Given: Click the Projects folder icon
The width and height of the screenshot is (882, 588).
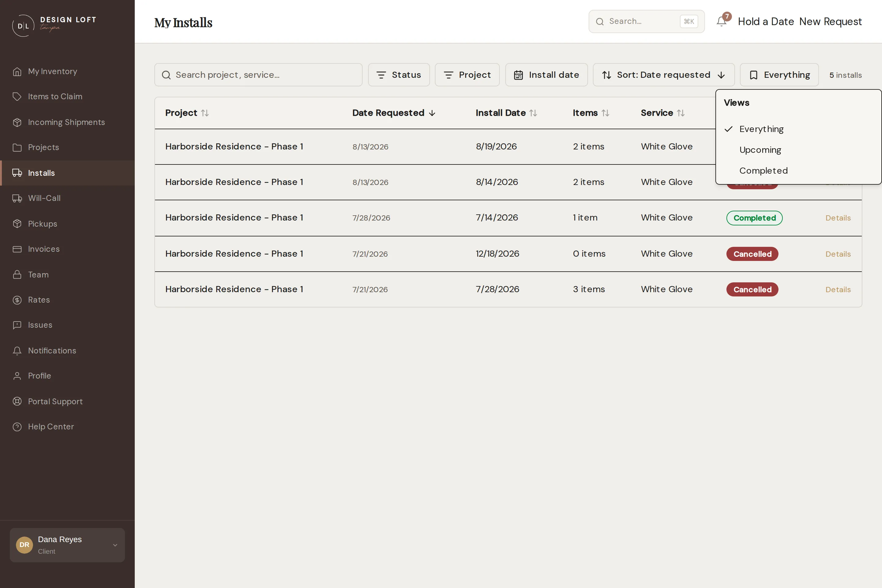Looking at the screenshot, I should (x=17, y=147).
